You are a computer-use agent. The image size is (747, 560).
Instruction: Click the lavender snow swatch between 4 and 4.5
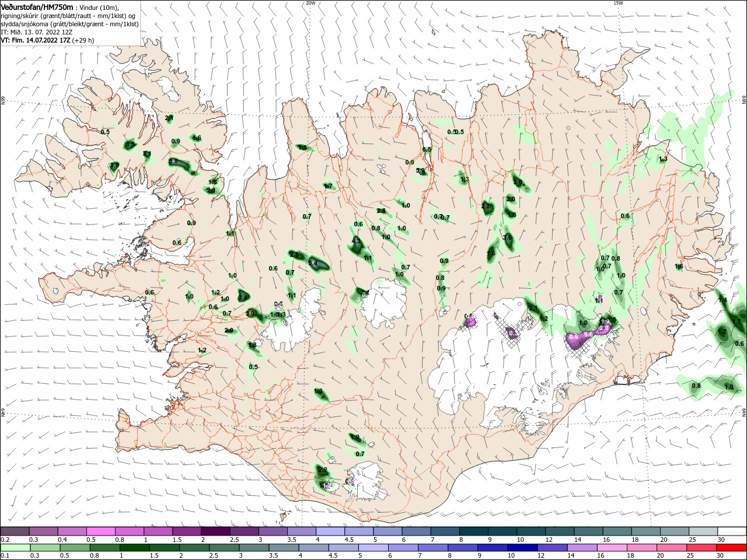point(330,531)
